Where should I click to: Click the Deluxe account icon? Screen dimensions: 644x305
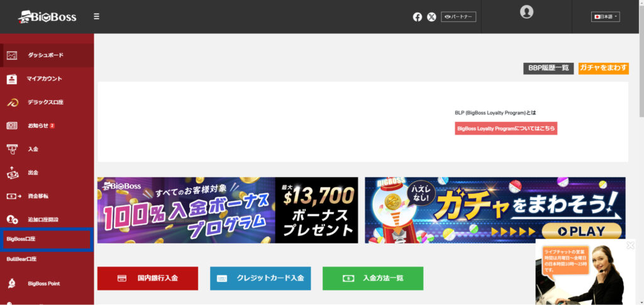pos(12,103)
